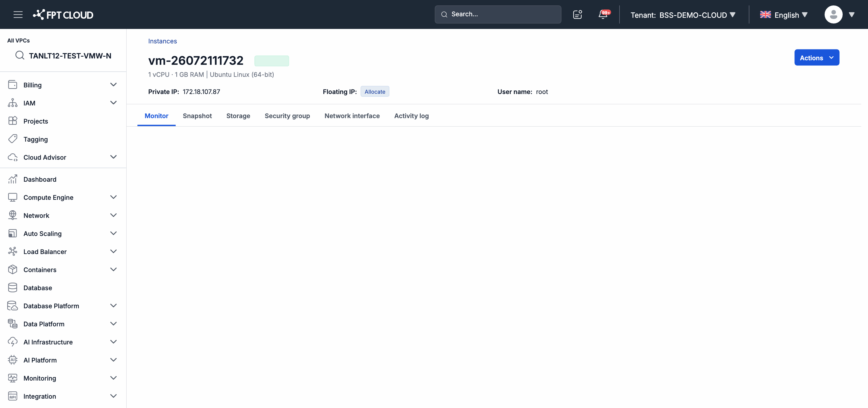Open the Actions dropdown button
The width and height of the screenshot is (868, 408).
817,58
